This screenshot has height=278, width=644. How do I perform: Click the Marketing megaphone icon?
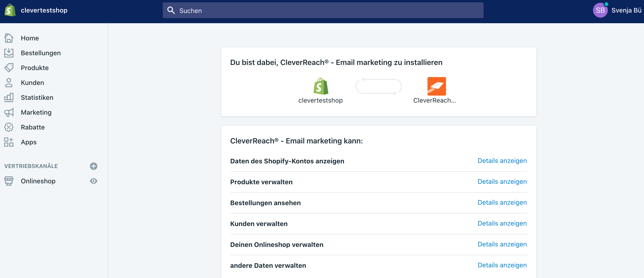[x=9, y=112]
